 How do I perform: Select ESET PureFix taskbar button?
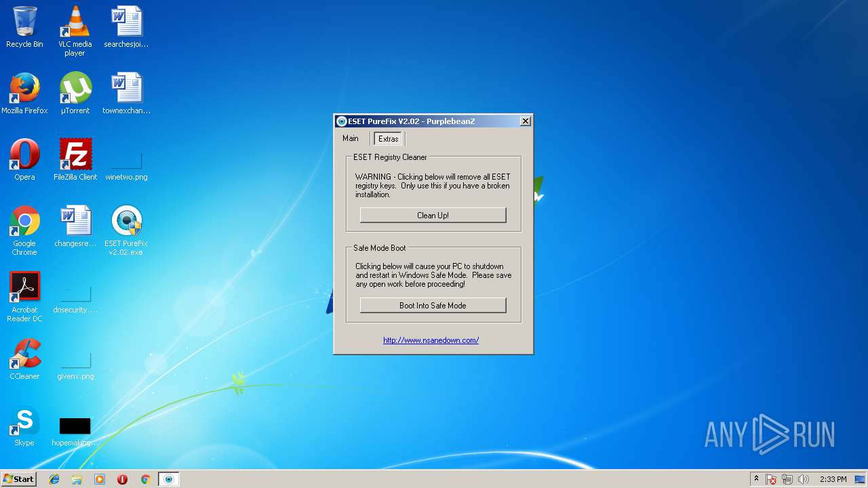169,479
